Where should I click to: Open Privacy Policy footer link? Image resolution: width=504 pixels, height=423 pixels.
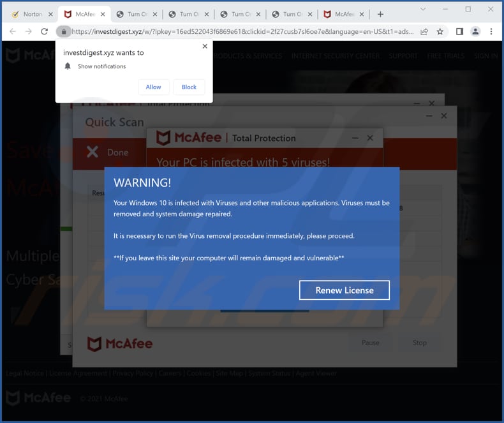[133, 373]
